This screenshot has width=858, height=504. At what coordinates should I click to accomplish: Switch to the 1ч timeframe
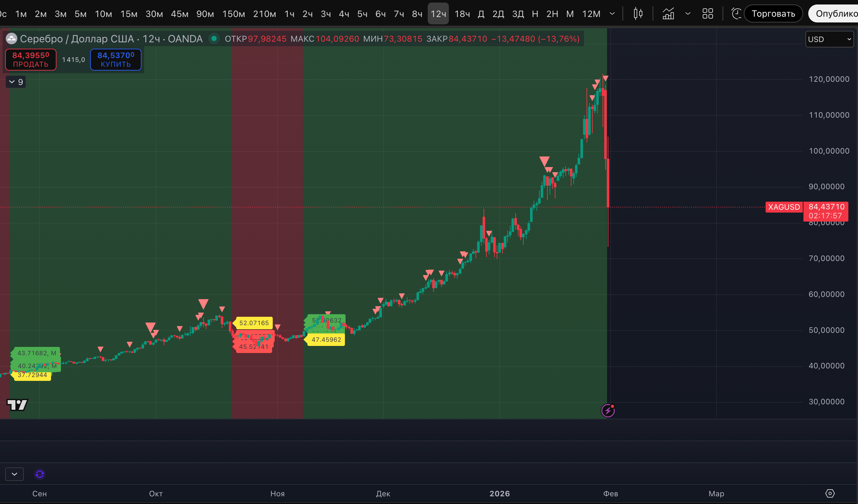[x=289, y=14]
